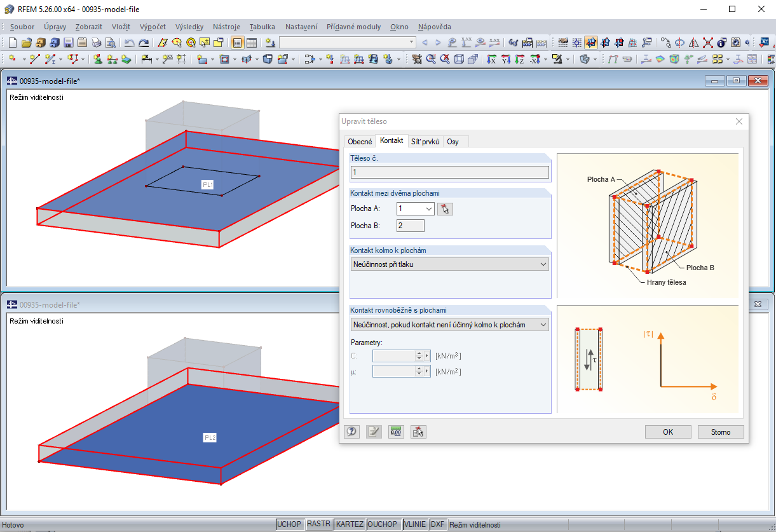This screenshot has height=532, width=776.
Task: Switch to the Osy tab
Action: (x=453, y=142)
